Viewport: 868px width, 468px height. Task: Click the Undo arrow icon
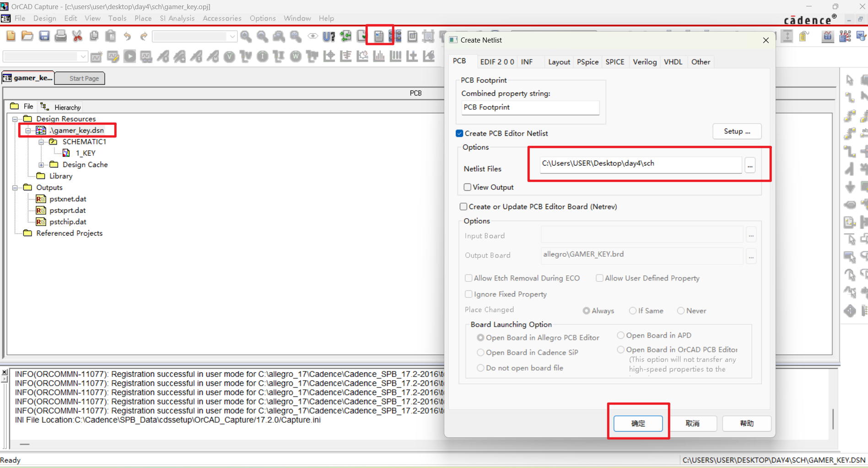pos(127,36)
